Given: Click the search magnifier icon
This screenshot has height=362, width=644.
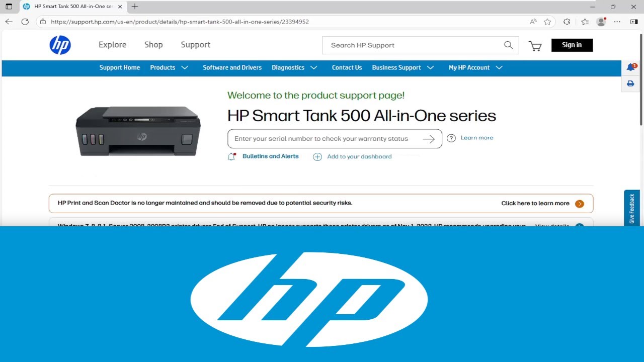Looking at the screenshot, I should coord(509,45).
